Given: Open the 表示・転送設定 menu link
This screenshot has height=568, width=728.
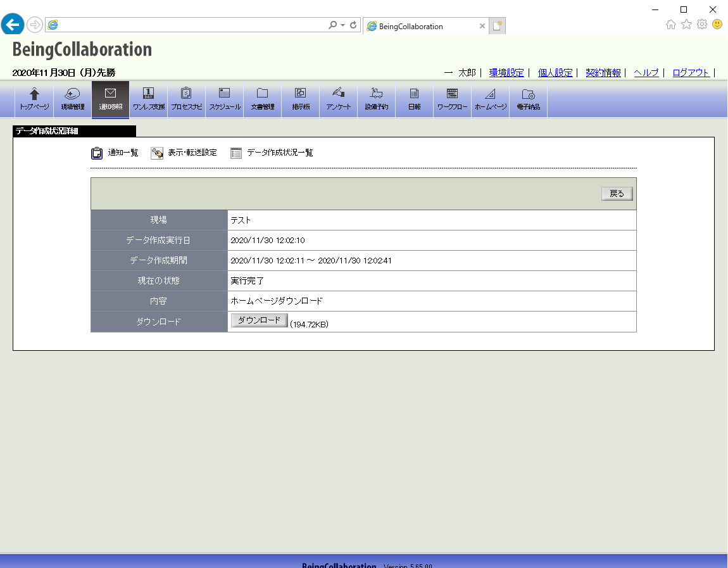Looking at the screenshot, I should tap(192, 153).
